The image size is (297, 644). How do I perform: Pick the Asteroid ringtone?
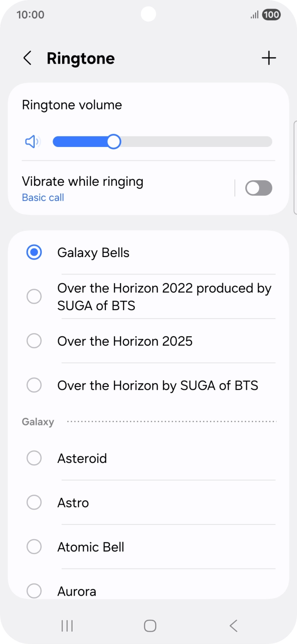[34, 458]
